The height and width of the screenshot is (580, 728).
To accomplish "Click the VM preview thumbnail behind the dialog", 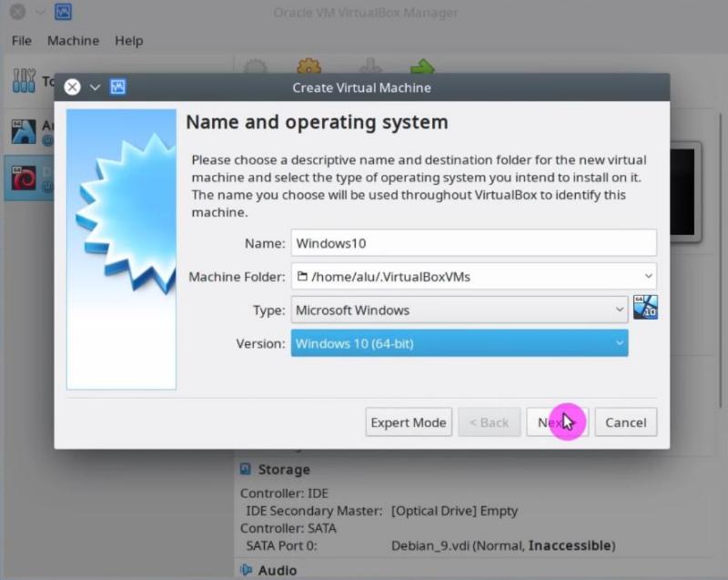I will pyautogui.click(x=685, y=192).
